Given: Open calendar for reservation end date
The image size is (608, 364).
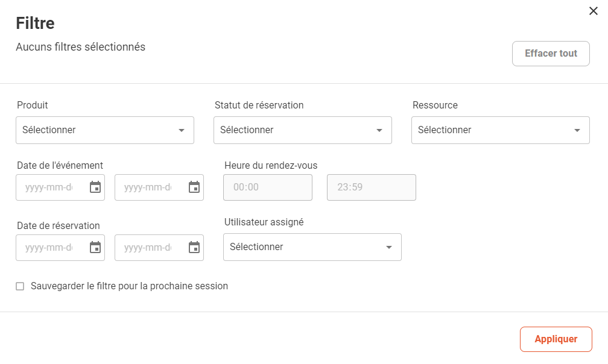Looking at the screenshot, I should point(194,247).
